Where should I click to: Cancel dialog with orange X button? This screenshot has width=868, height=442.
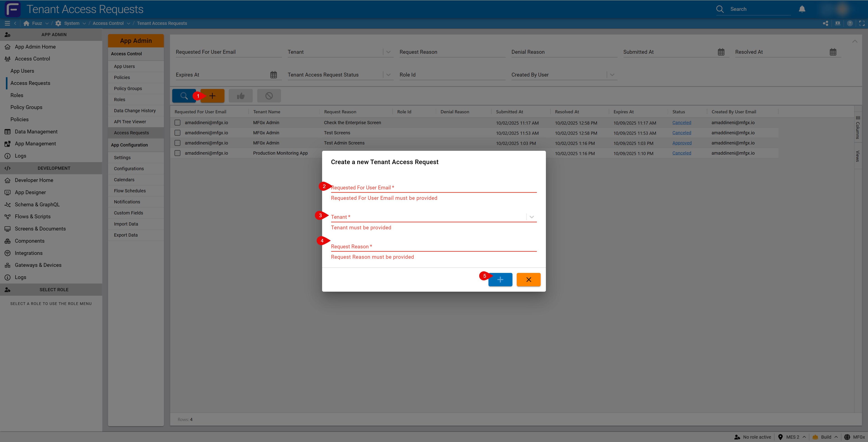click(528, 280)
